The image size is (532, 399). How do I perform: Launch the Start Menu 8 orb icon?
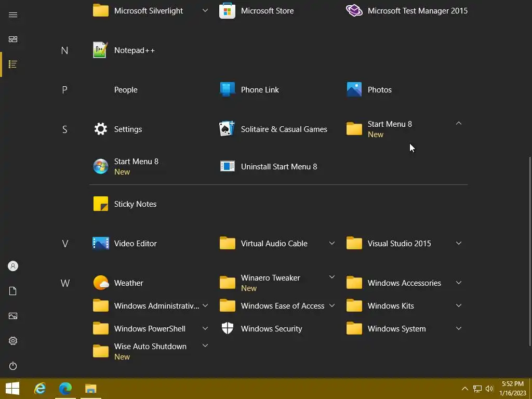(100, 167)
